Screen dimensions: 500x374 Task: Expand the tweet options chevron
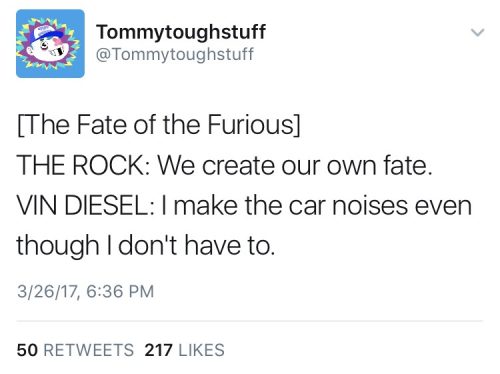[477, 33]
